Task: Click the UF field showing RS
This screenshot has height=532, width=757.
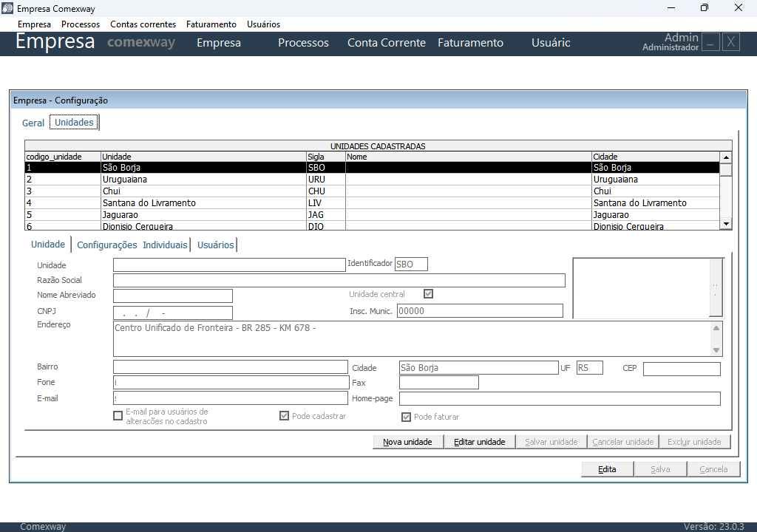Action: click(x=589, y=368)
